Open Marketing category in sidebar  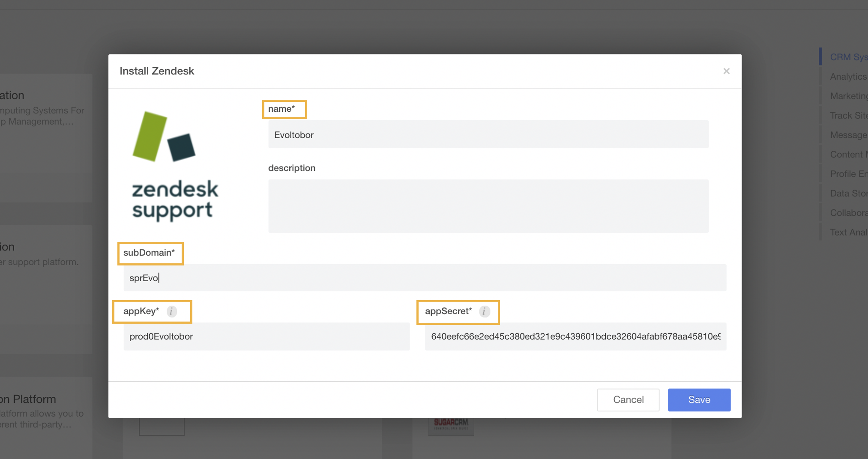[849, 96]
